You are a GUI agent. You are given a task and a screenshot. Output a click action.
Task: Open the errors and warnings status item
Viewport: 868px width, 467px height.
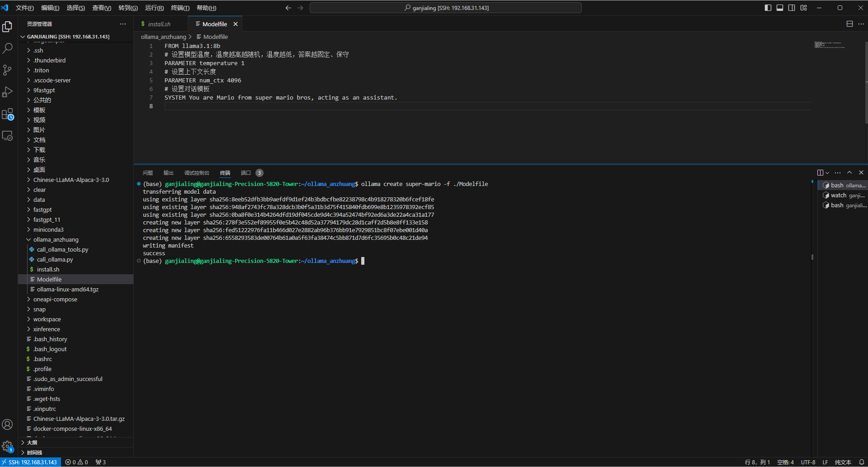76,462
